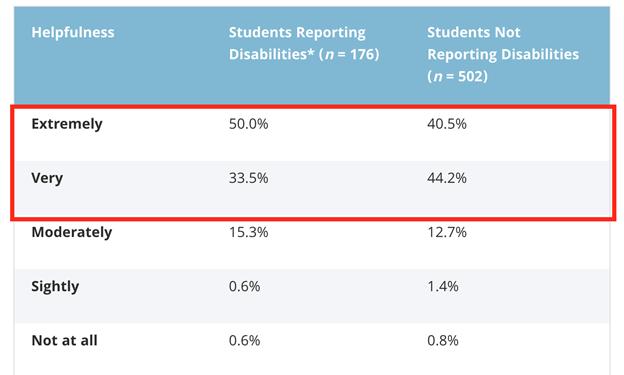Click 0.6% in the Not at all row
The width and height of the screenshot is (624, 375).
click(244, 340)
